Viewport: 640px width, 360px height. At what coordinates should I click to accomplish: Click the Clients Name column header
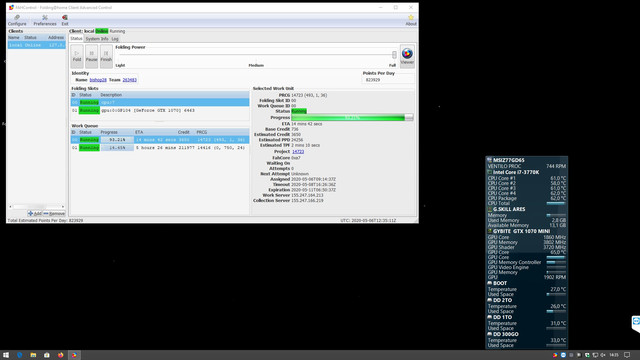click(14, 37)
